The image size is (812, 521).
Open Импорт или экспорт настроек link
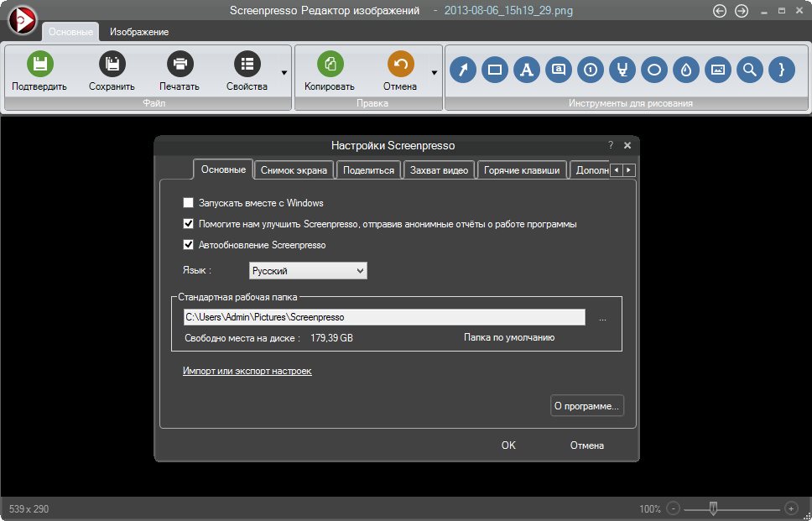[247, 371]
